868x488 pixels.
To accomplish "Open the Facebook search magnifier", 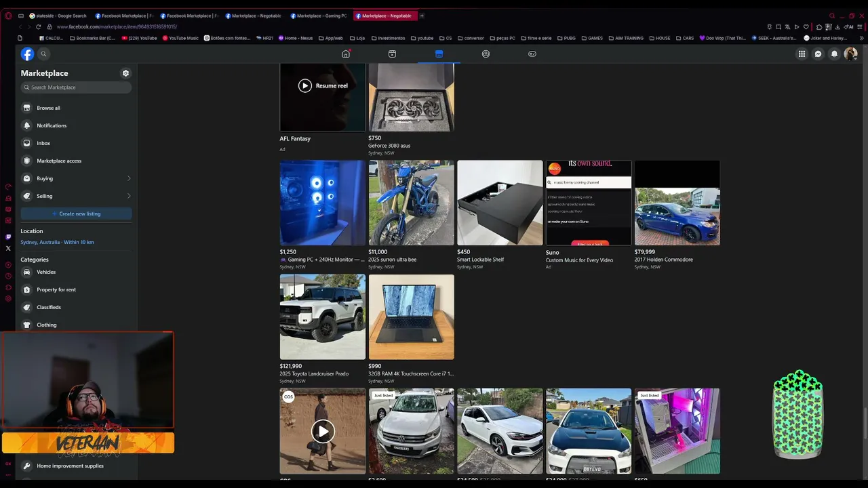I will [x=43, y=54].
